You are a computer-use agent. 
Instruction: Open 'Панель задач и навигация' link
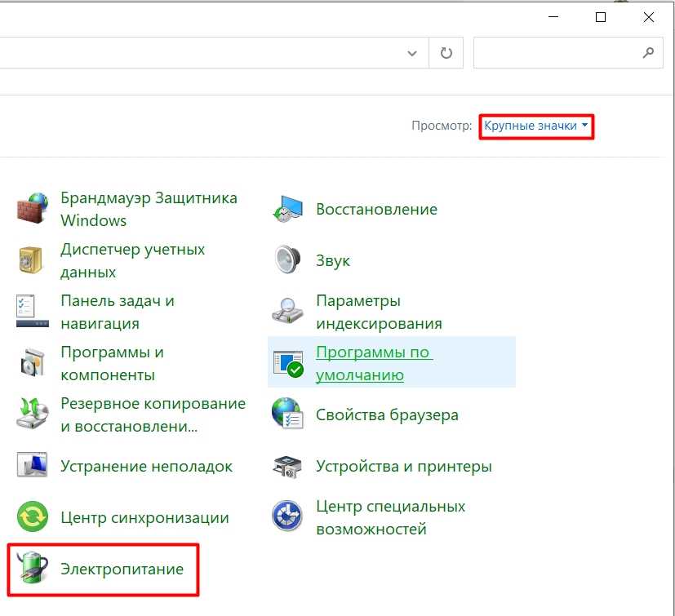pos(118,312)
